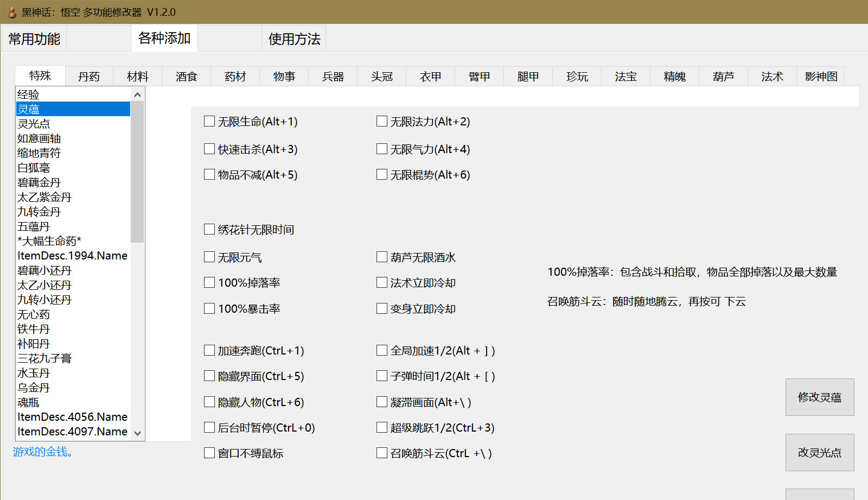Toggle 快速击杀 (Alt+3) checkbox

pos(209,149)
